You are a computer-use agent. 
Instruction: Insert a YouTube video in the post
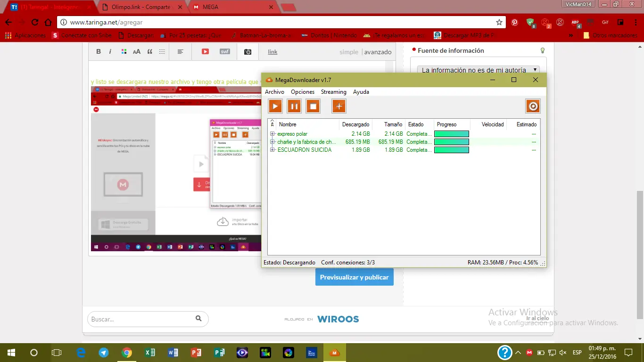point(205,52)
